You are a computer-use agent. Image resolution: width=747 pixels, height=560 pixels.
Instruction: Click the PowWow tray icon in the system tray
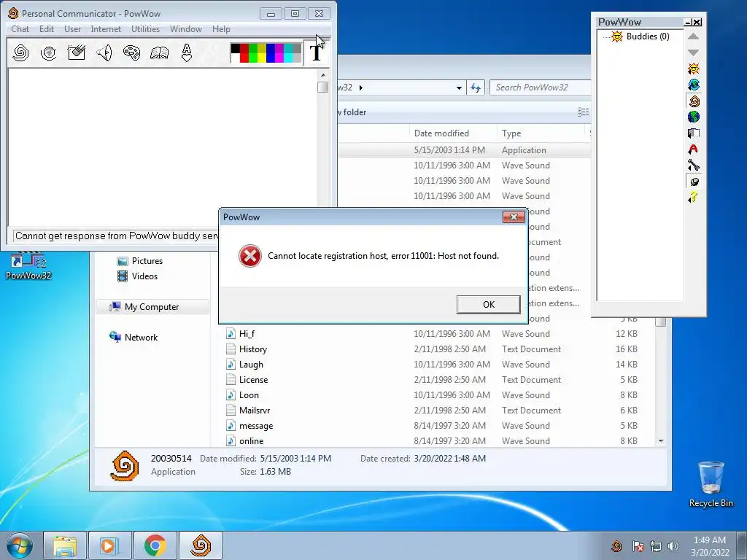point(616,545)
